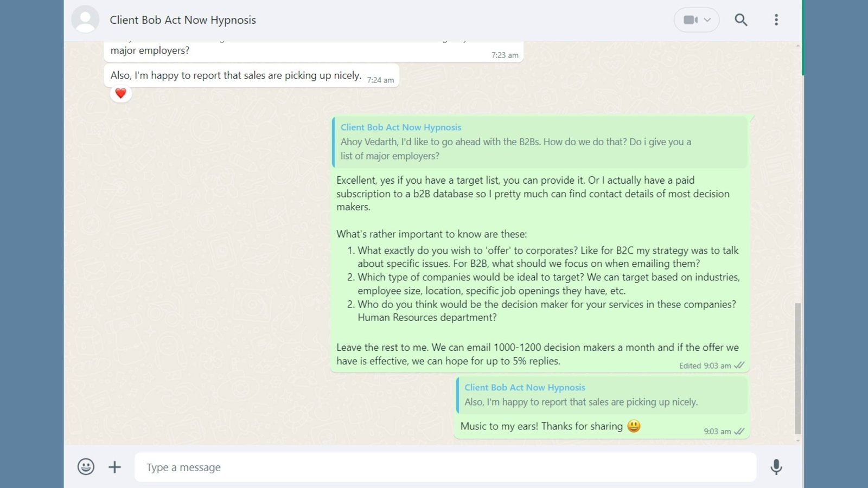Click the 'sales are picking up nicely' received message
The height and width of the screenshot is (488, 868).
click(x=251, y=76)
